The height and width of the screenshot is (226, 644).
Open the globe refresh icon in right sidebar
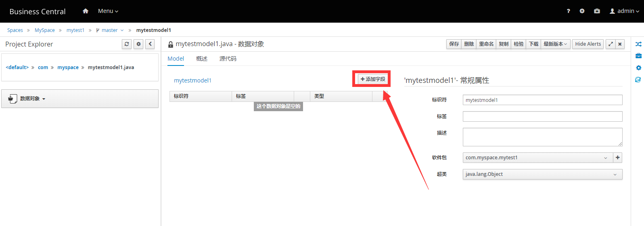[x=638, y=80]
